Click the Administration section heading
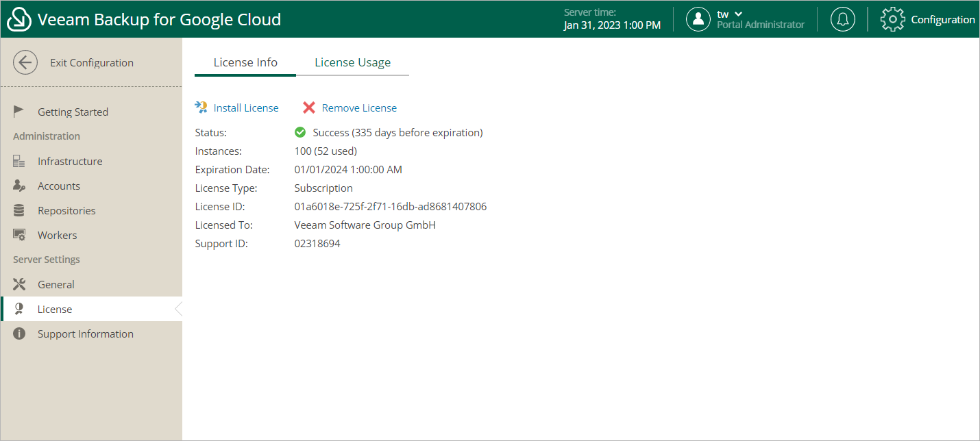The width and height of the screenshot is (980, 441). [47, 136]
